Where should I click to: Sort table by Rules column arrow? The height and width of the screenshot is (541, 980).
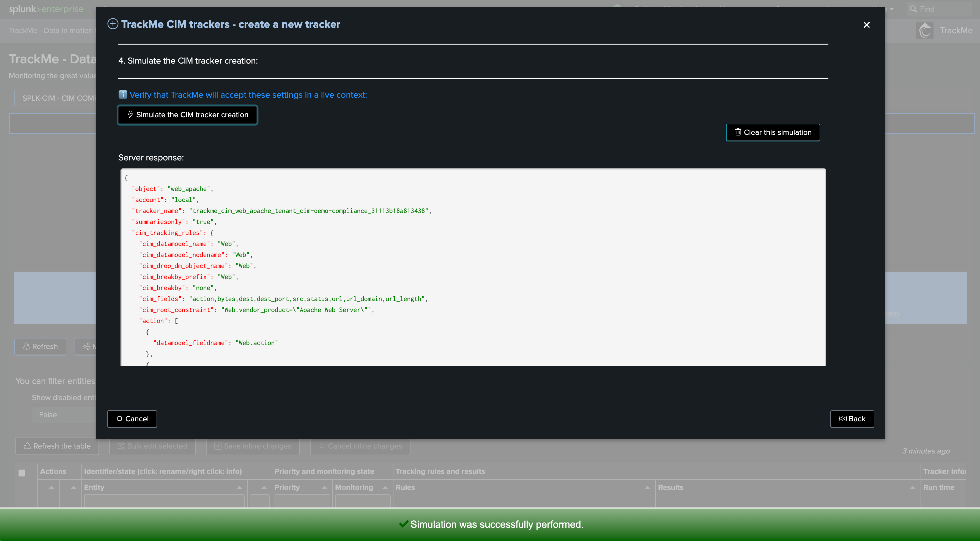tap(647, 487)
